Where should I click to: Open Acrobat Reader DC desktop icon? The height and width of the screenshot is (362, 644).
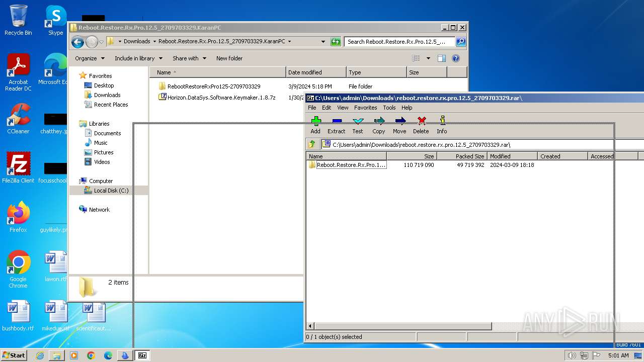pos(18,72)
